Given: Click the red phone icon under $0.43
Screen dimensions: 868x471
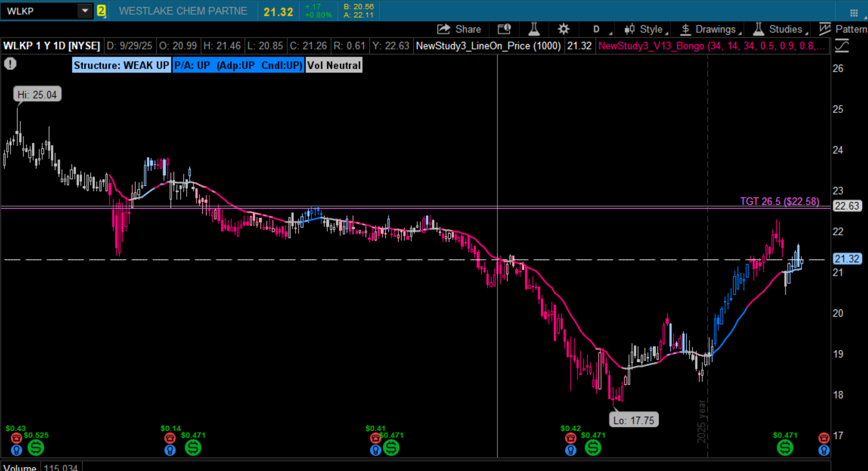Looking at the screenshot, I should (x=16, y=438).
